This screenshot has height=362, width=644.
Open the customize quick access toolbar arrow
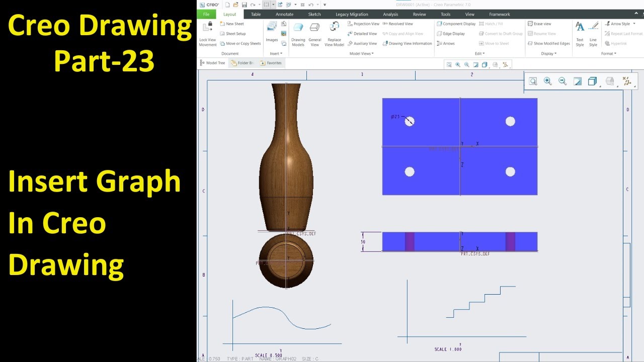(x=325, y=5)
